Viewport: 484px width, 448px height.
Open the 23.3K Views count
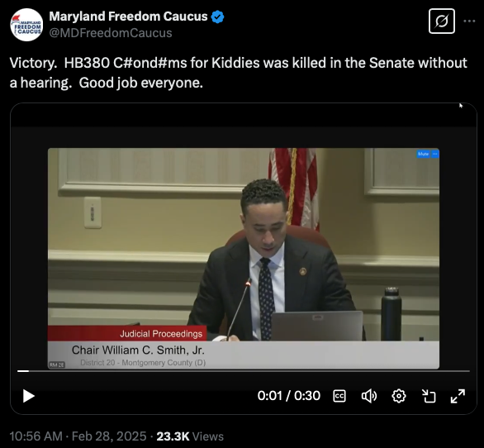pyautogui.click(x=190, y=436)
